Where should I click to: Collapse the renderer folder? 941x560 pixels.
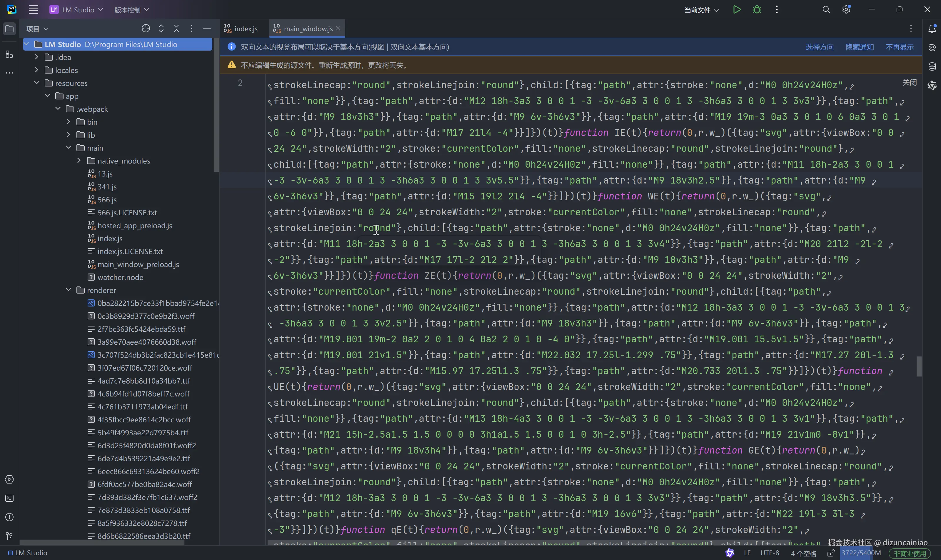[68, 290]
